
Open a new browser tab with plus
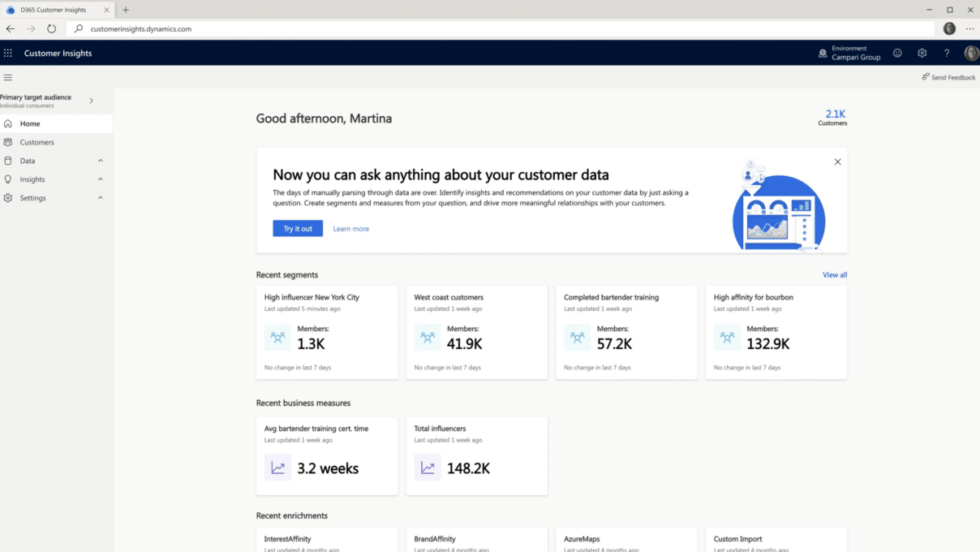click(126, 10)
